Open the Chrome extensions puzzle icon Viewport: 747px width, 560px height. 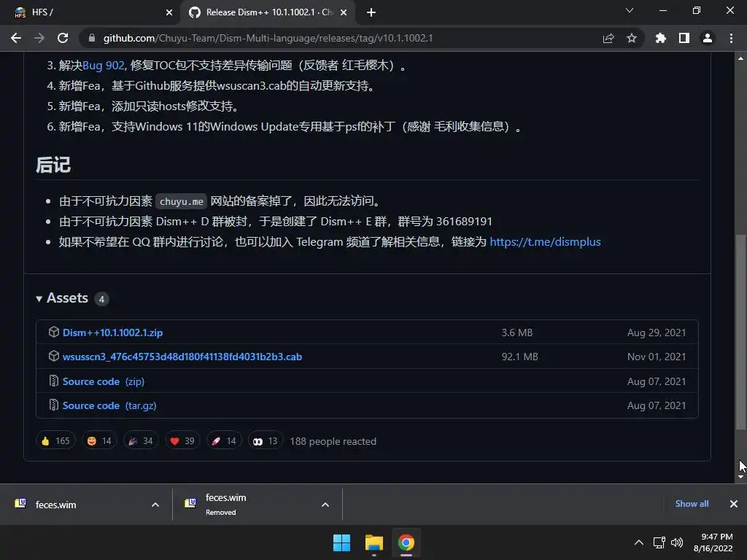click(x=660, y=38)
